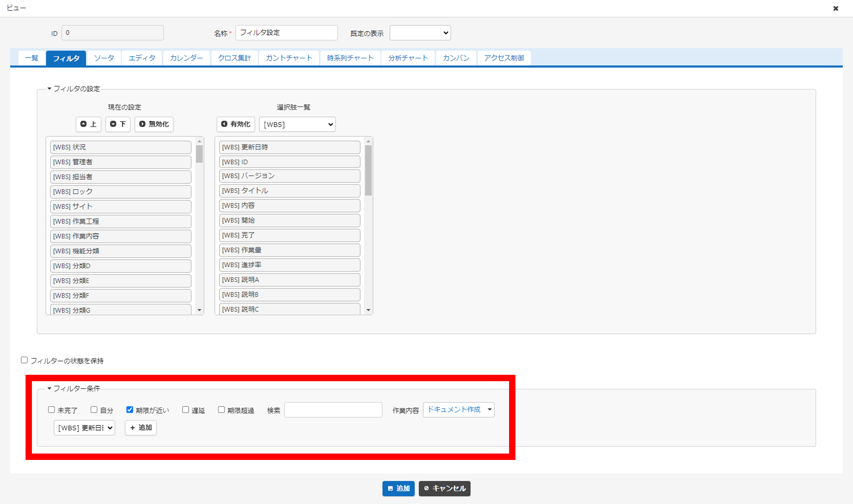Select [WBS] 説明A in the options list
Screen dimensions: 853x504
coord(290,280)
